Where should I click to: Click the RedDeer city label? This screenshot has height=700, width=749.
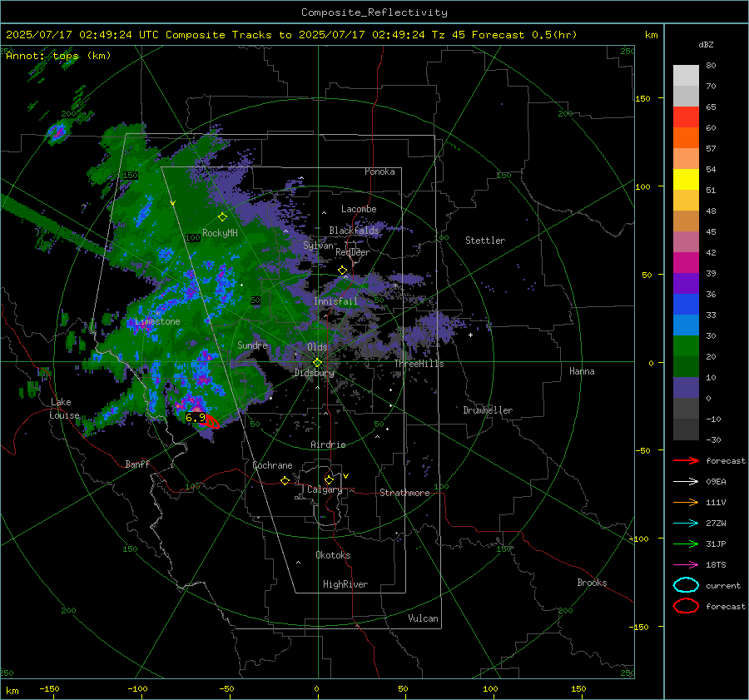(x=353, y=252)
